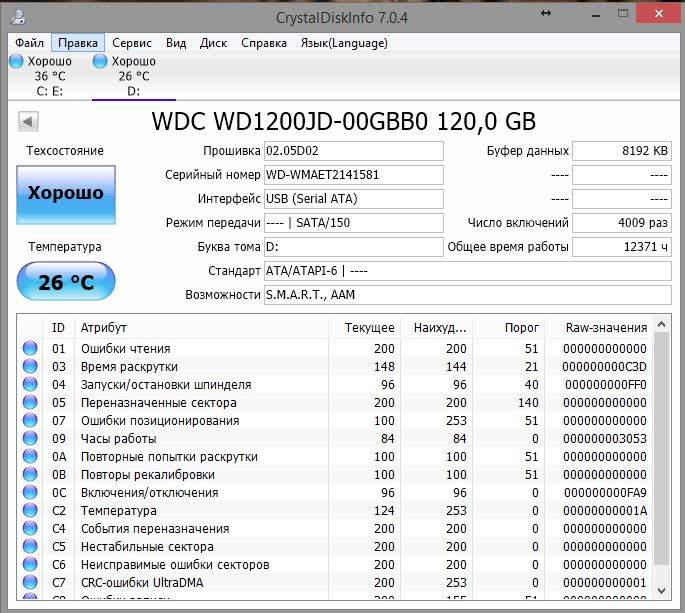Open the Файл menu
Viewport: 685px width, 613px height.
click(29, 43)
